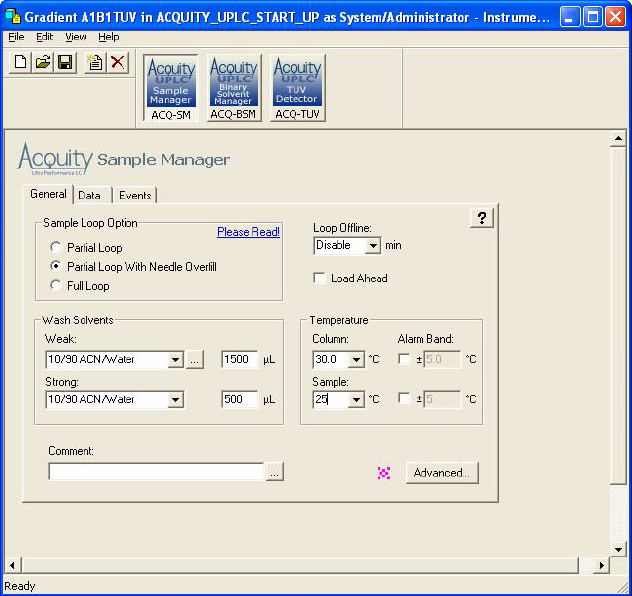Click into the Comment text field
This screenshot has width=632, height=596.
[156, 471]
